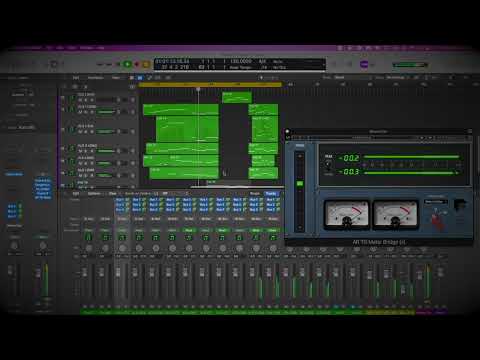Click the upper peak readout -00.2

coord(349,158)
